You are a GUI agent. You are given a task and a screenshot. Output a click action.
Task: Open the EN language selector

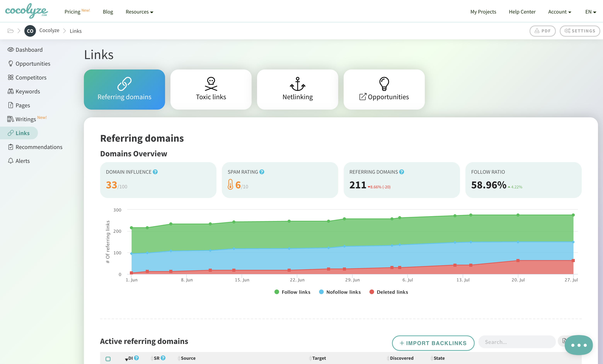click(590, 12)
